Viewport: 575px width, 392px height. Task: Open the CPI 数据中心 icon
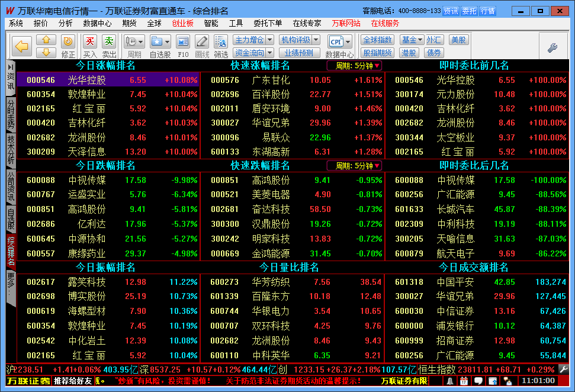click(x=336, y=41)
